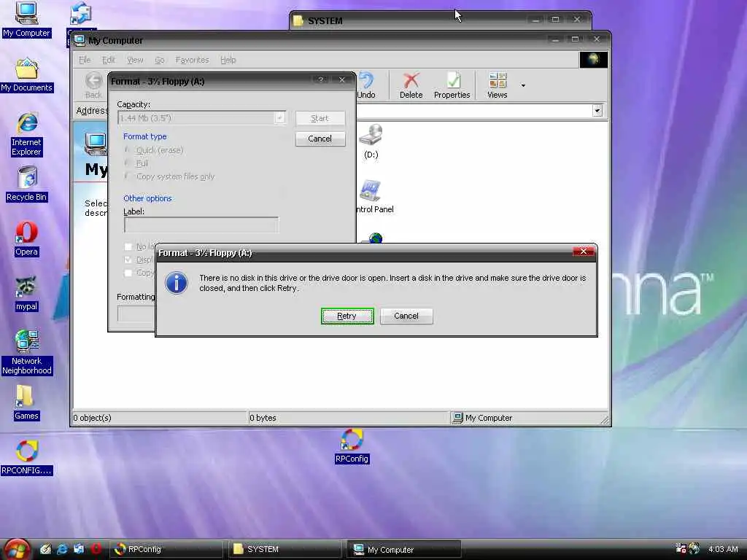This screenshot has height=560, width=747.
Task: Close the Format floppy dialog
Action: (341, 80)
